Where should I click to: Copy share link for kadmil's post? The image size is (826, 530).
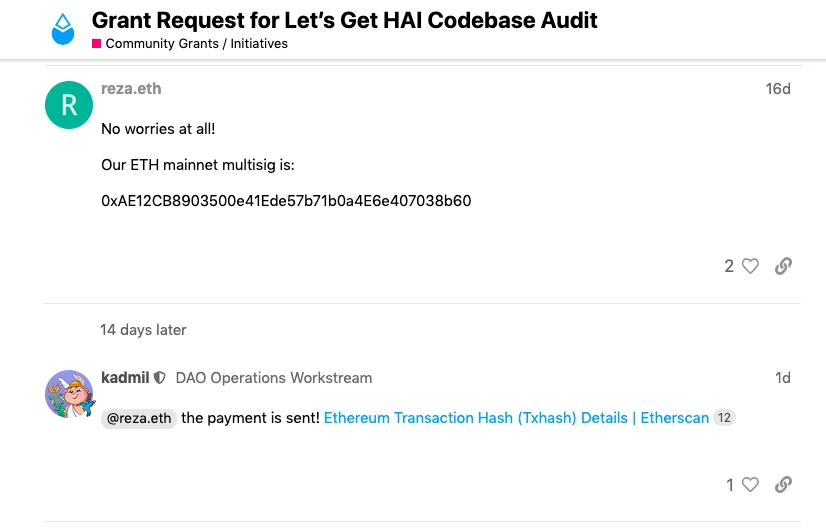point(784,485)
